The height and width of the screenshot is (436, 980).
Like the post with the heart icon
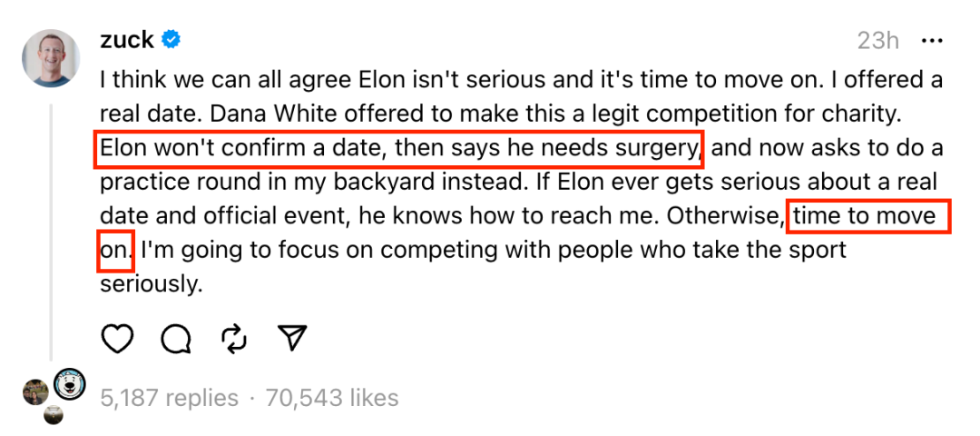point(117,338)
